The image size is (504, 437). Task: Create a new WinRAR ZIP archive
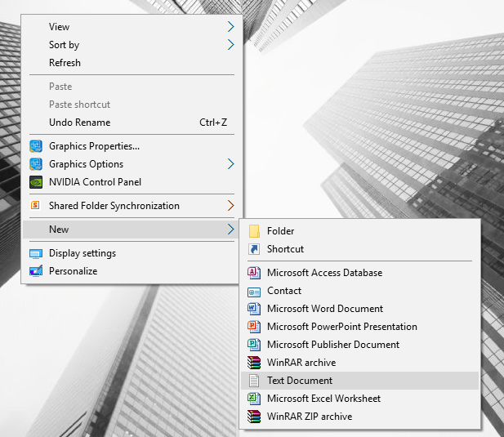(359, 417)
